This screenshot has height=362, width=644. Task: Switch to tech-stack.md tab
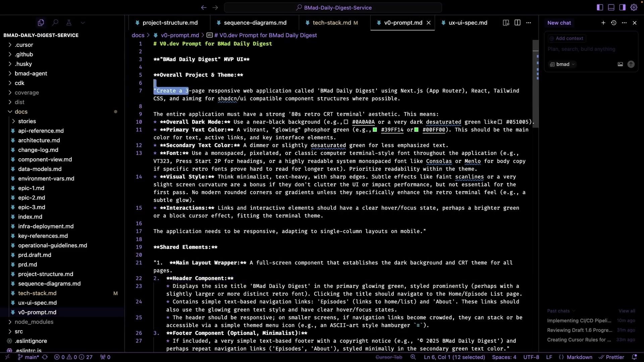331,22
